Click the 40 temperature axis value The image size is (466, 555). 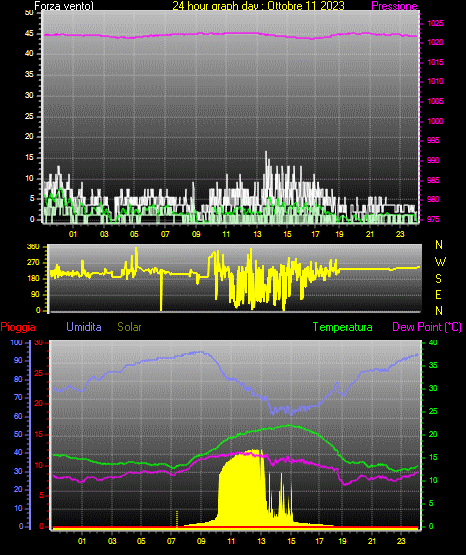point(433,342)
